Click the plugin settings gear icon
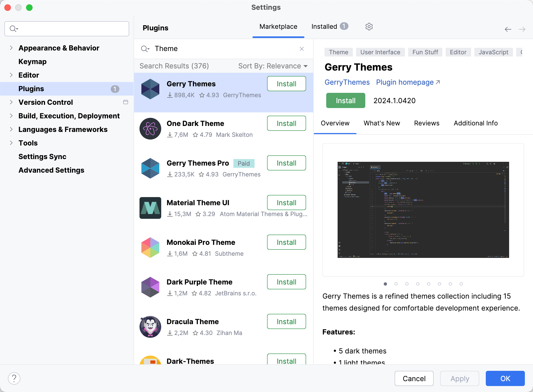 [369, 27]
